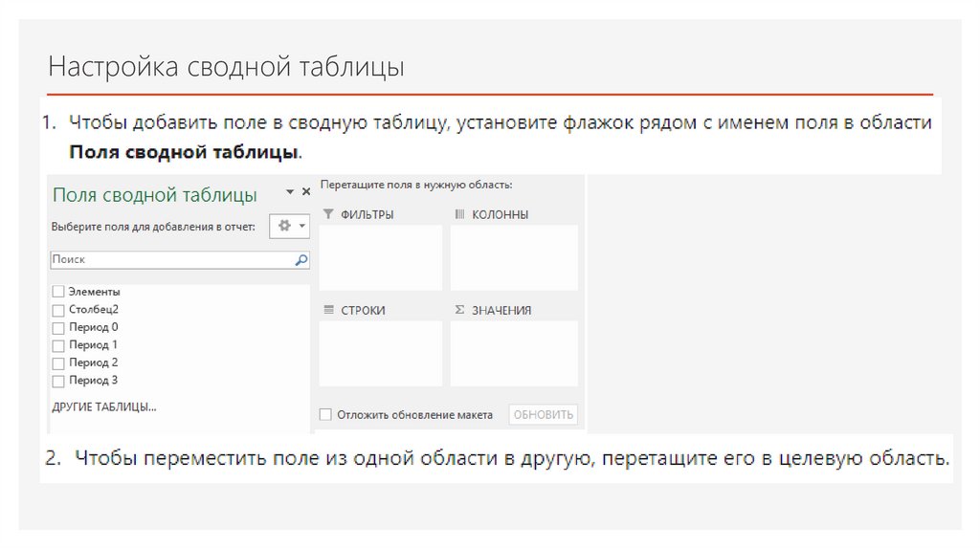
Task: Select the Период 2 checkbox
Action: [x=58, y=362]
